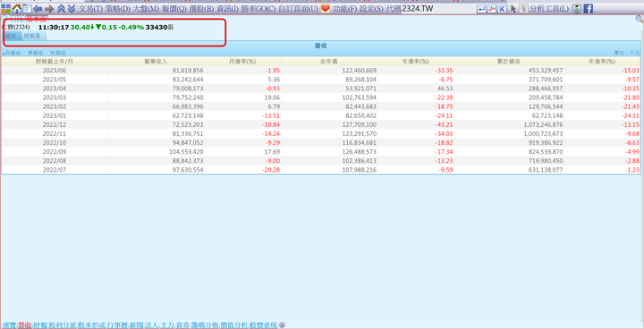This screenshot has width=644, height=329.
Task: Click the 月增率(%) column header
Action: coord(242,61)
